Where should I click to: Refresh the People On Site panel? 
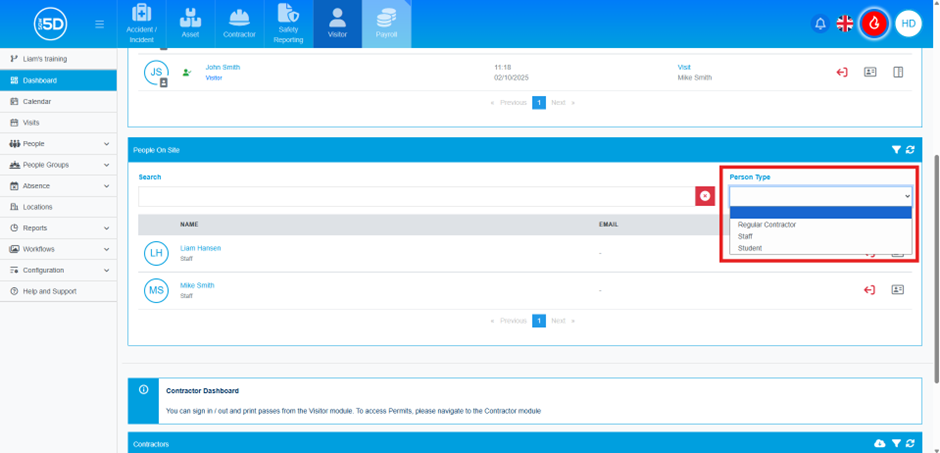pyautogui.click(x=910, y=150)
